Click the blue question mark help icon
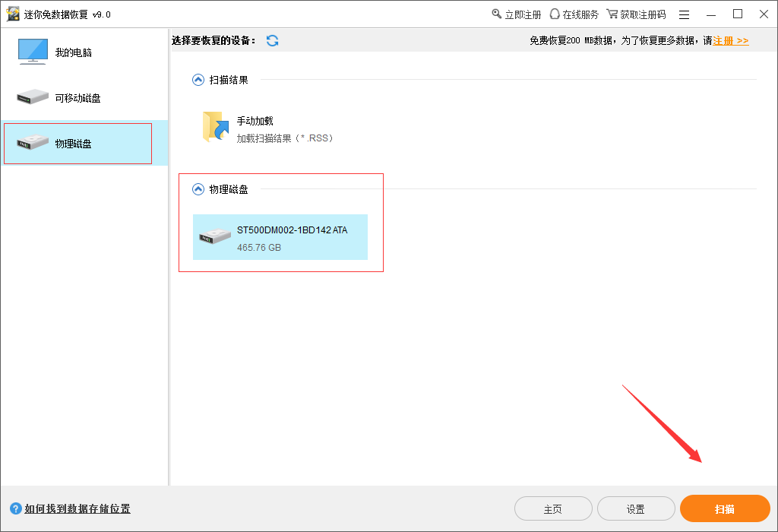The width and height of the screenshot is (778, 532). [16, 508]
